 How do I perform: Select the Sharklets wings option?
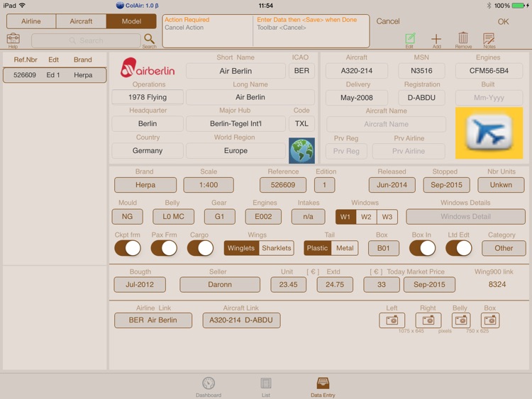point(277,248)
